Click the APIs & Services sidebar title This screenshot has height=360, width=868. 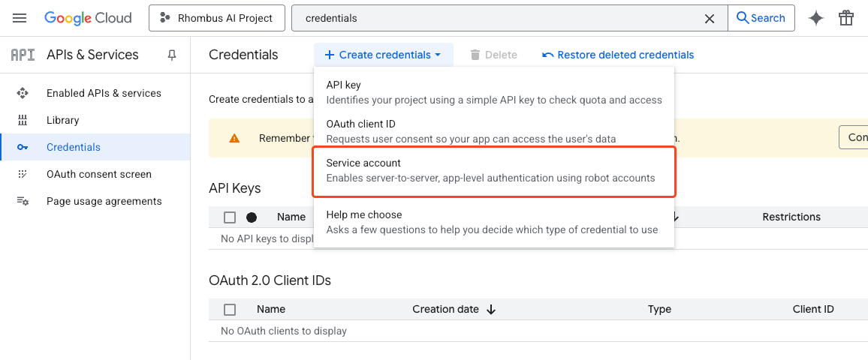point(92,55)
